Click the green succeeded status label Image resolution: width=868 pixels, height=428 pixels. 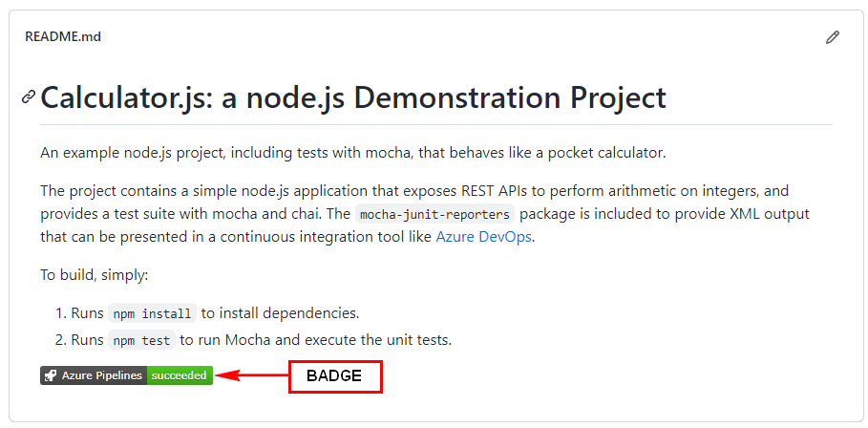[x=180, y=376]
